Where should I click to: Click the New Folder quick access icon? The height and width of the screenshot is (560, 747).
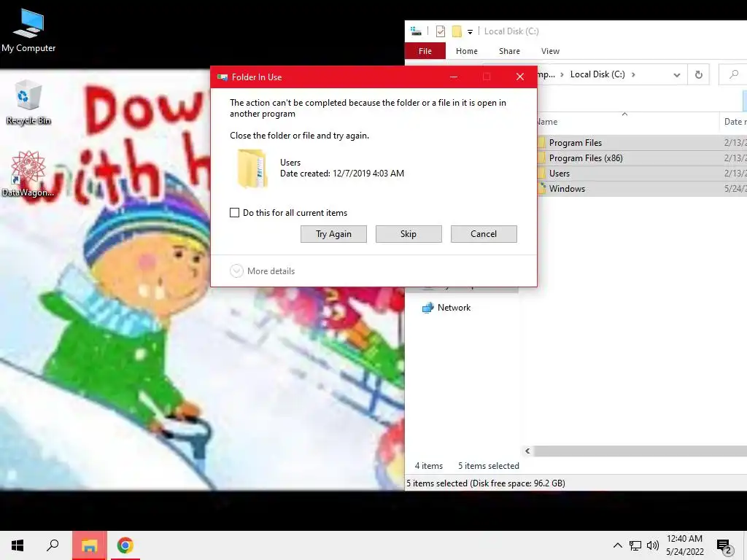point(457,31)
